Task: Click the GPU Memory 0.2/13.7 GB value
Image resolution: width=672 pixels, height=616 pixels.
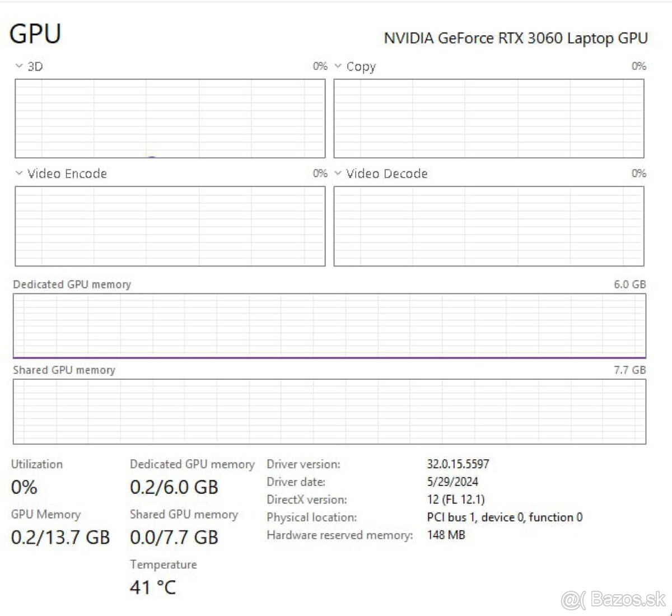Action: [x=59, y=536]
